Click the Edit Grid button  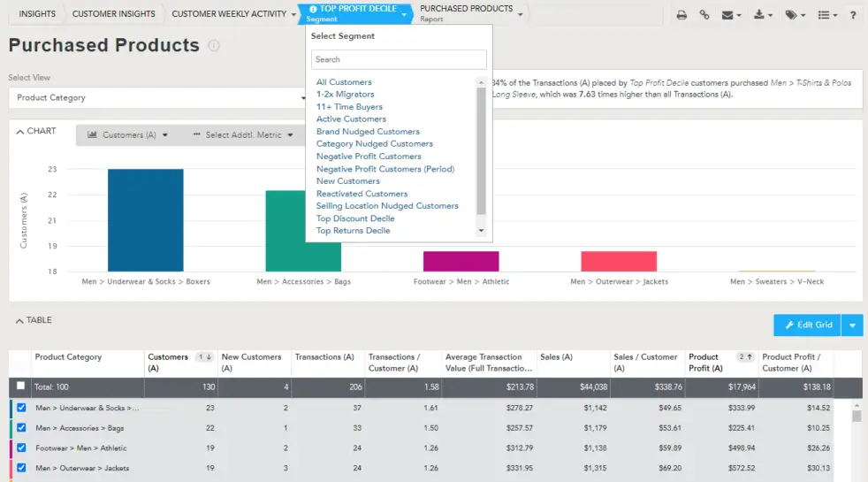point(806,325)
